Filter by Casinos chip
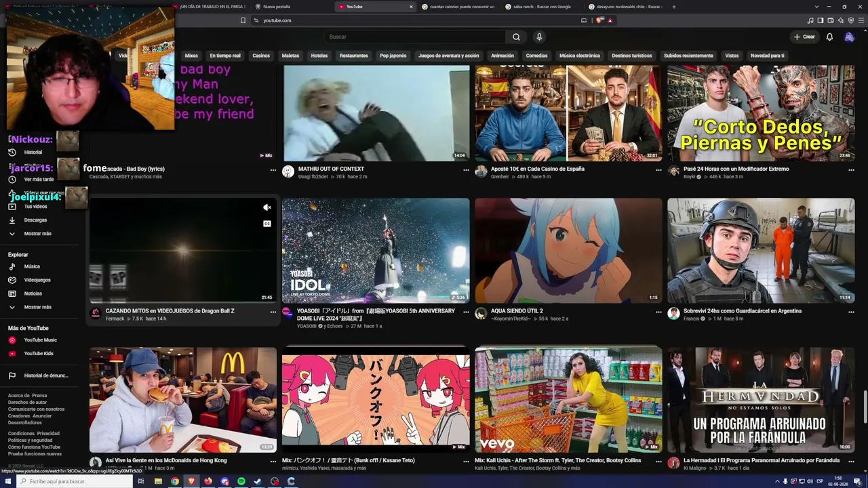The width and height of the screenshot is (868, 488). pos(261,56)
